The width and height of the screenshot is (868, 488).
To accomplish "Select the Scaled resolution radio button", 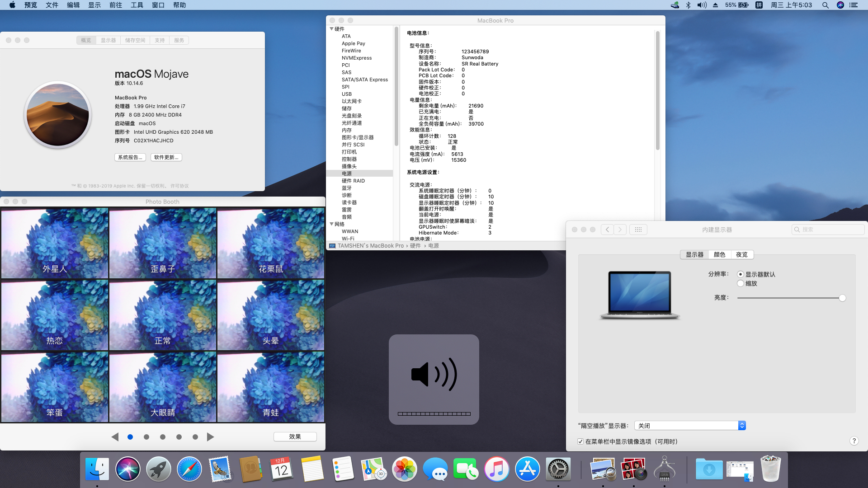I will click(x=740, y=283).
